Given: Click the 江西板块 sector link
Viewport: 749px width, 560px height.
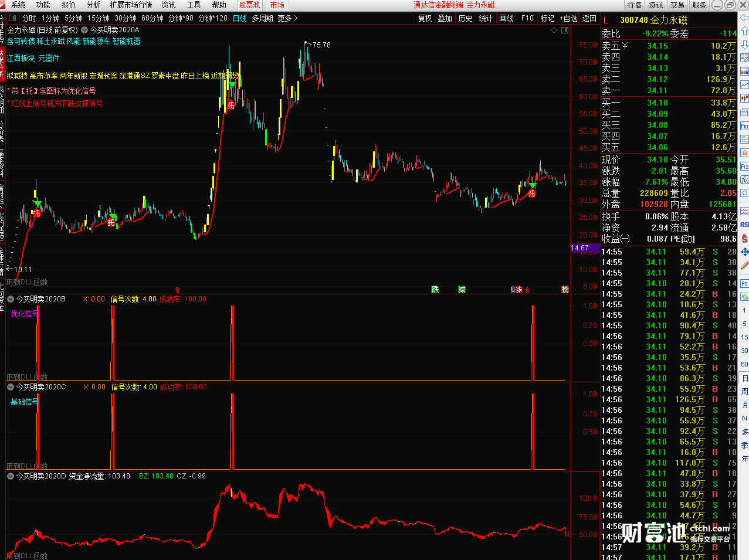Looking at the screenshot, I should click(21, 58).
